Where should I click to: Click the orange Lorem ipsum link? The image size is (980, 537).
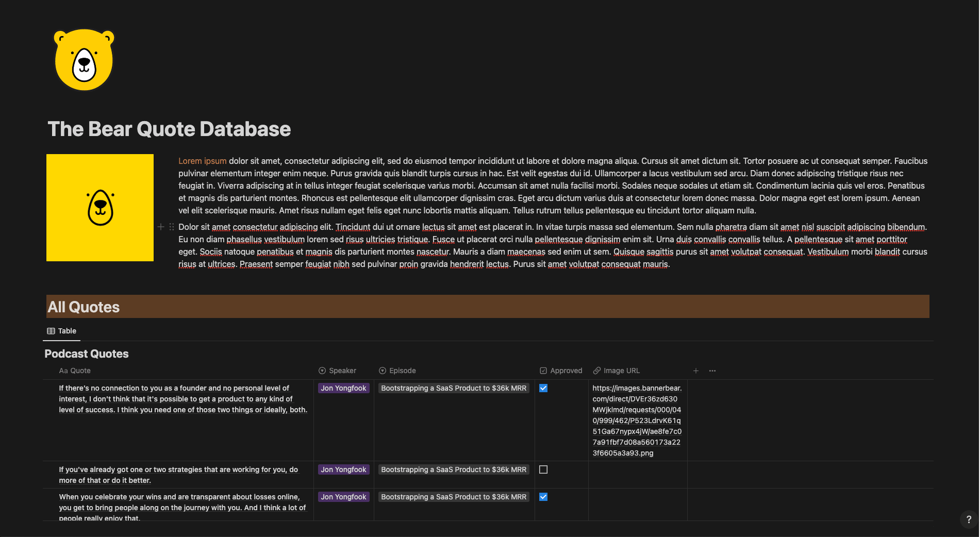202,161
